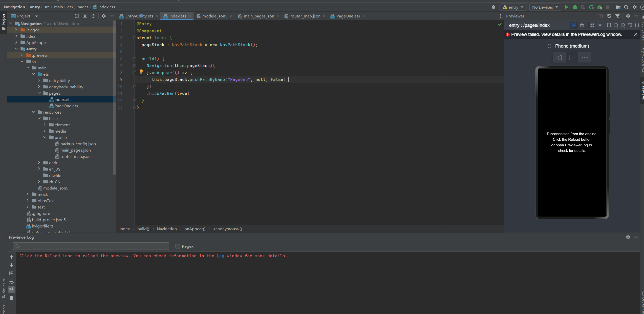Collapse all in Project panel
The width and height of the screenshot is (644, 314).
[93, 16]
